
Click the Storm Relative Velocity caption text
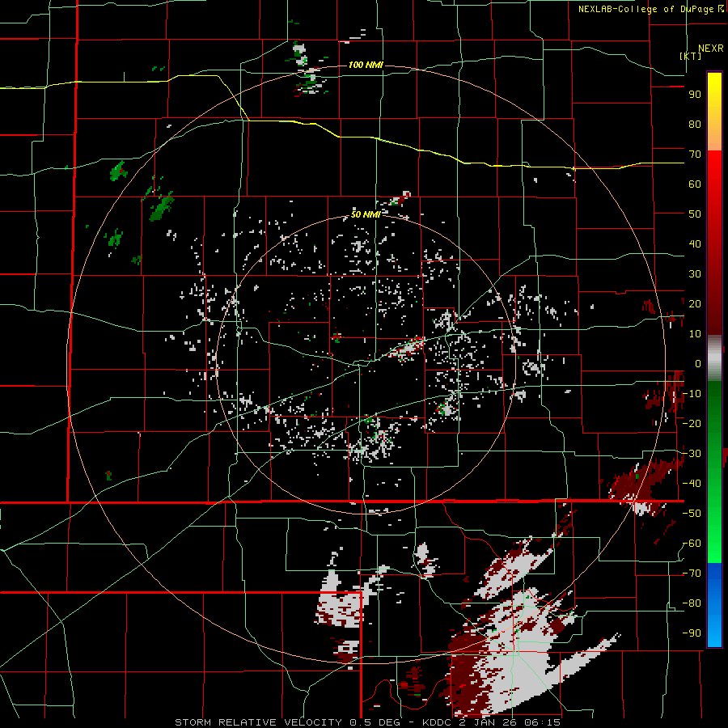[x=367, y=722]
